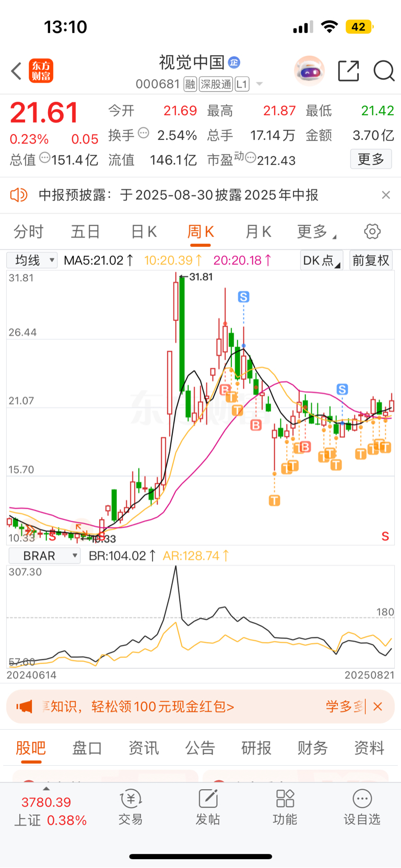Image resolution: width=401 pixels, height=868 pixels.
Task: Open the 均线 indicator dropdown
Action: pyautogui.click(x=32, y=260)
